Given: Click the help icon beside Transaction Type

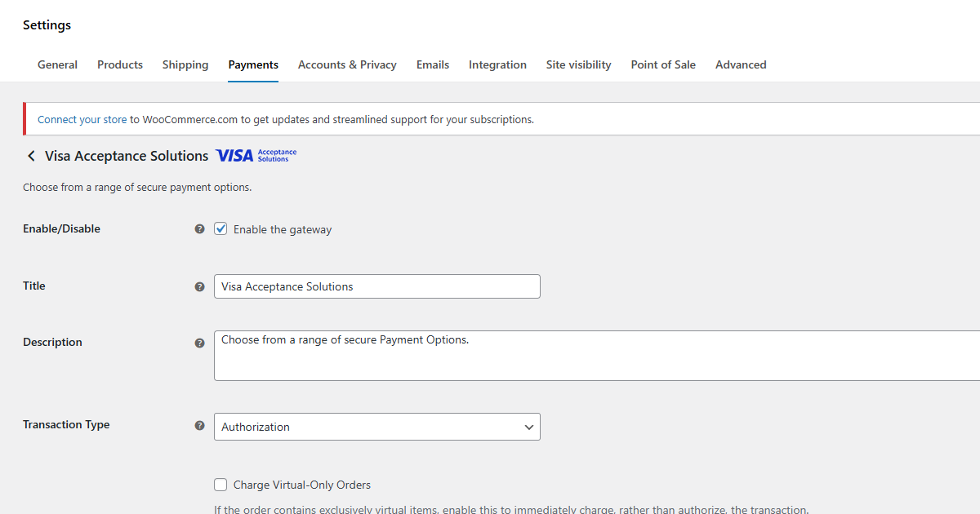Looking at the screenshot, I should [x=199, y=425].
